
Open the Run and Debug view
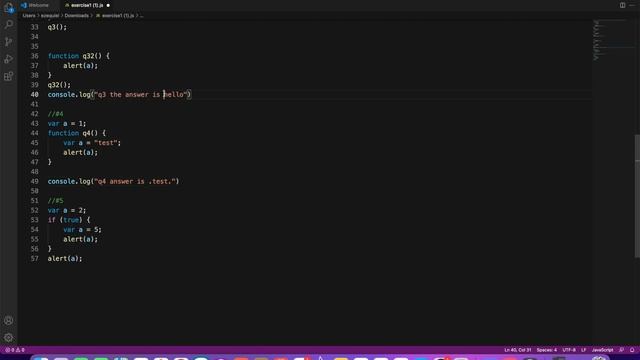pos(9,59)
